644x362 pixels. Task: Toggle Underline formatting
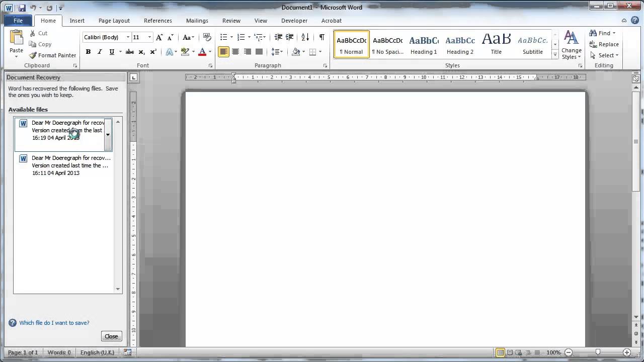click(x=111, y=52)
